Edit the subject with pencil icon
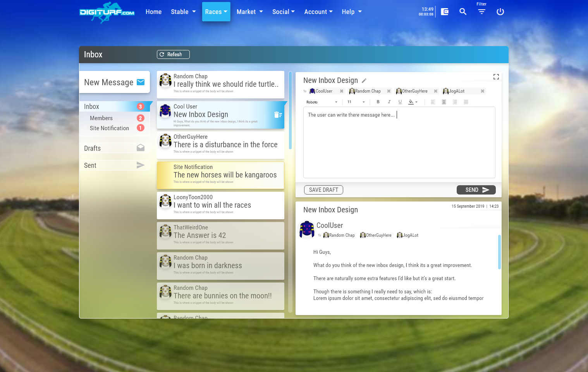This screenshot has height=372, width=588. tap(364, 81)
